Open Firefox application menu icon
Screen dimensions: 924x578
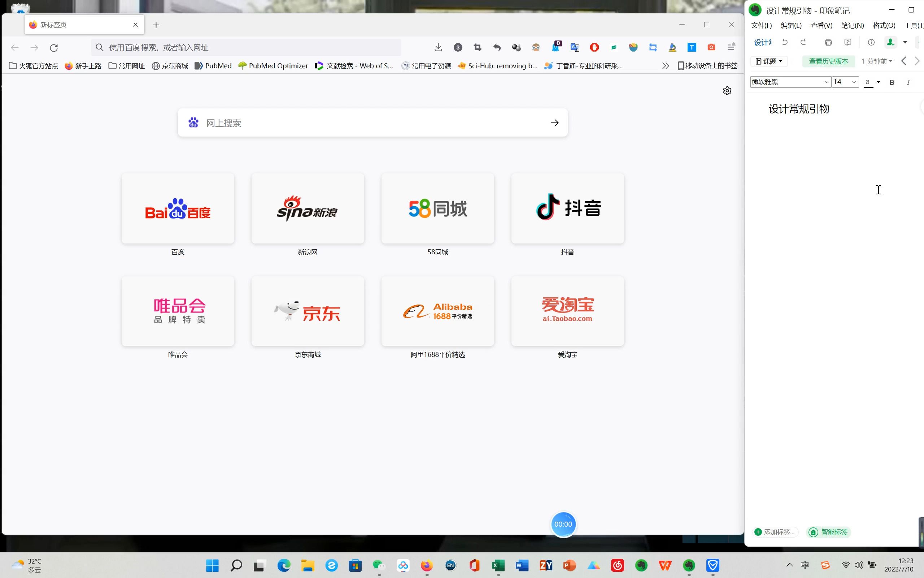(x=731, y=47)
